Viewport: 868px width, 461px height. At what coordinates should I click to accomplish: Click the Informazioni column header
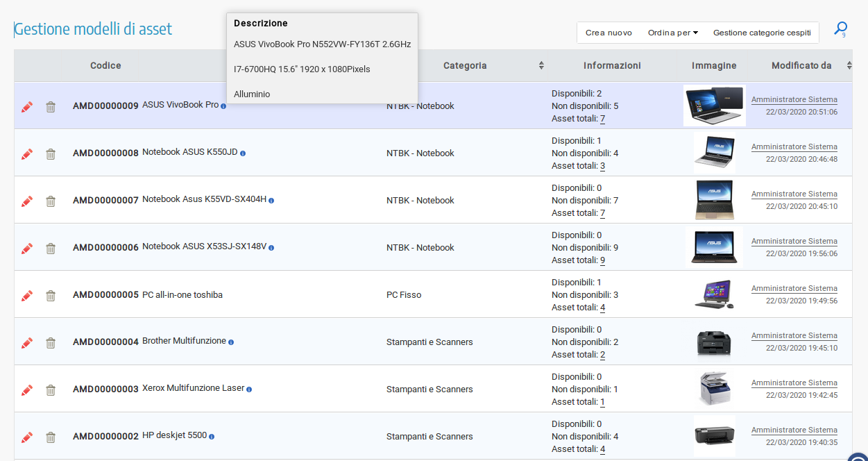tap(612, 66)
